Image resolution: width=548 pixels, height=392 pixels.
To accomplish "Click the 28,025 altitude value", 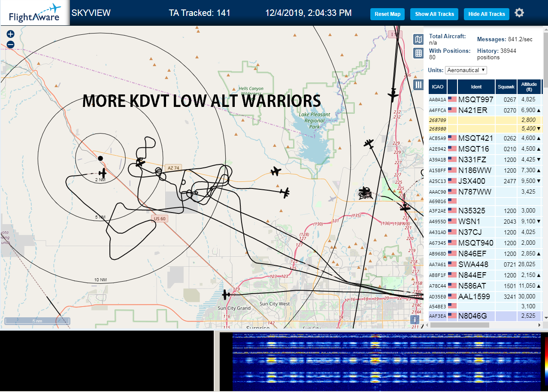I will [527, 264].
